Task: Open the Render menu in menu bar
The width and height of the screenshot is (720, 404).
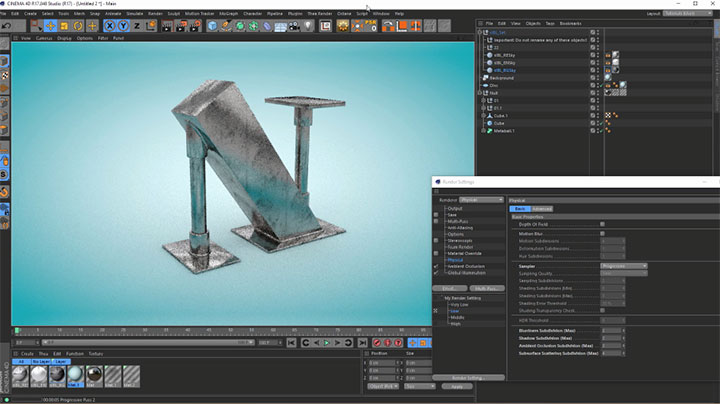Action: coord(155,14)
